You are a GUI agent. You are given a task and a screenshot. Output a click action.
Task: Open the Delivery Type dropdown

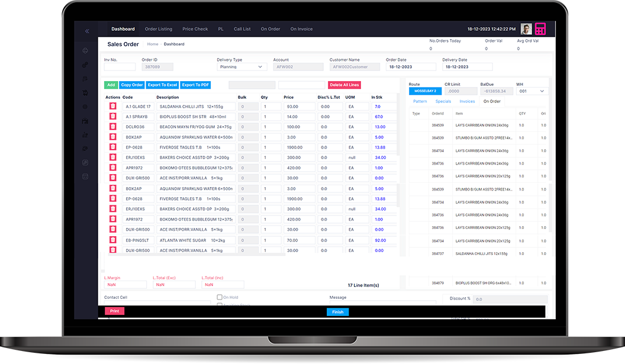coord(242,67)
